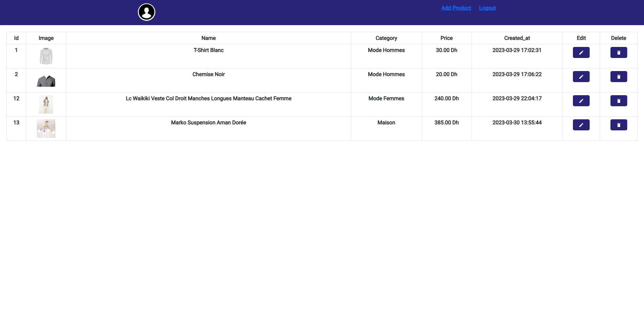Delete the T-Shirt Blanc product
The height and width of the screenshot is (311, 644).
point(619,52)
